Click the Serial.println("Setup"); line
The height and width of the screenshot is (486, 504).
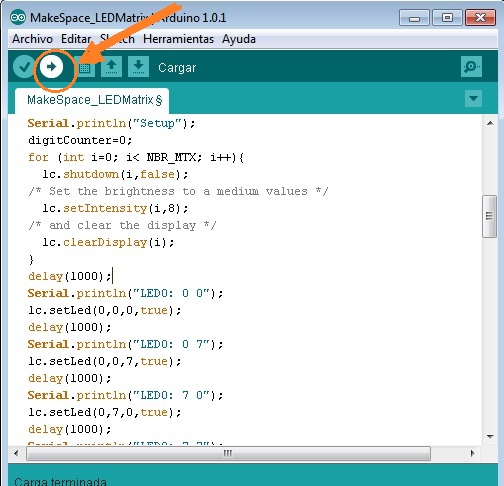pyautogui.click(x=111, y=123)
